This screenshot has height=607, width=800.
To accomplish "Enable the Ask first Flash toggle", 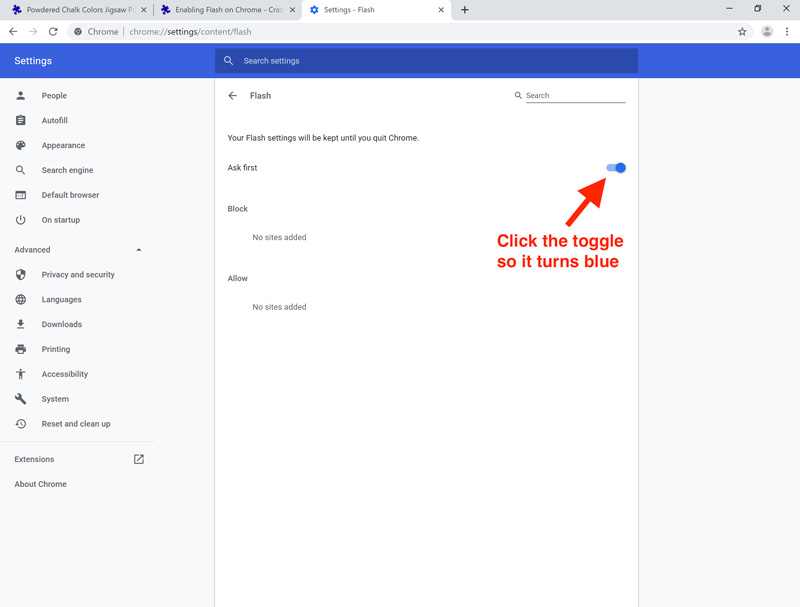I will tap(616, 167).
